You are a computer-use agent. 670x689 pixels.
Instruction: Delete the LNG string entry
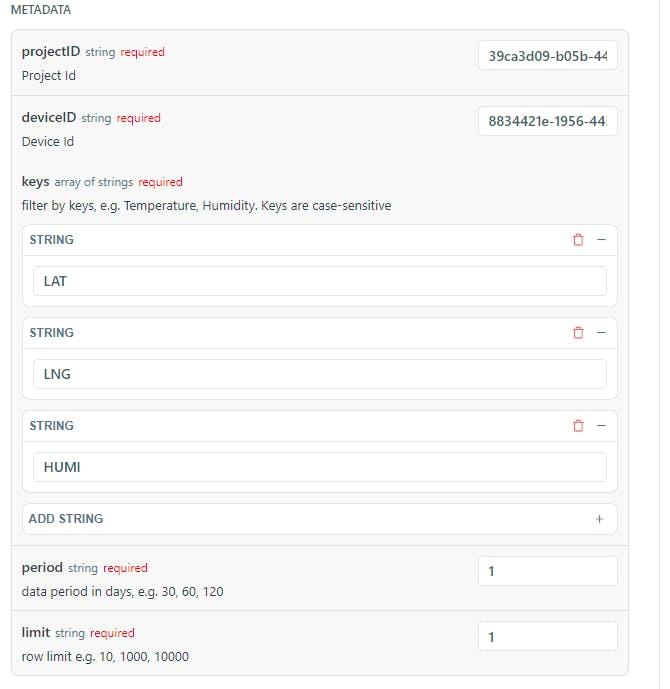point(578,333)
